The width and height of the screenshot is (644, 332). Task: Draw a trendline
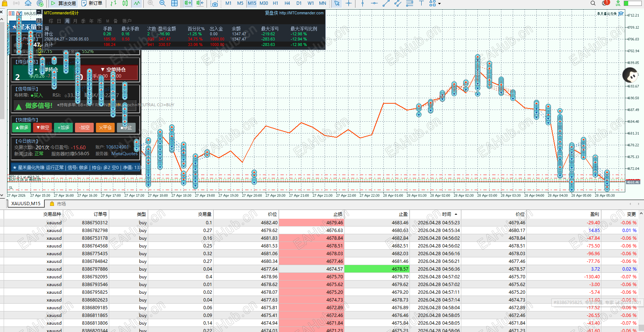[386, 3]
